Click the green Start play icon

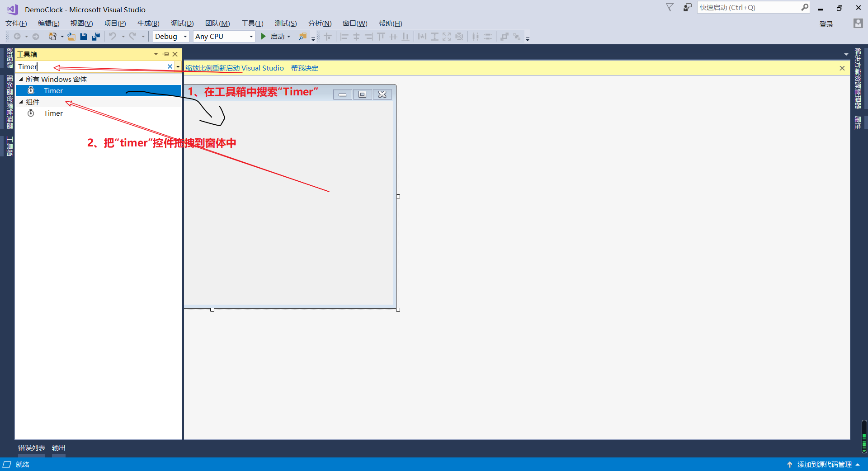(263, 36)
